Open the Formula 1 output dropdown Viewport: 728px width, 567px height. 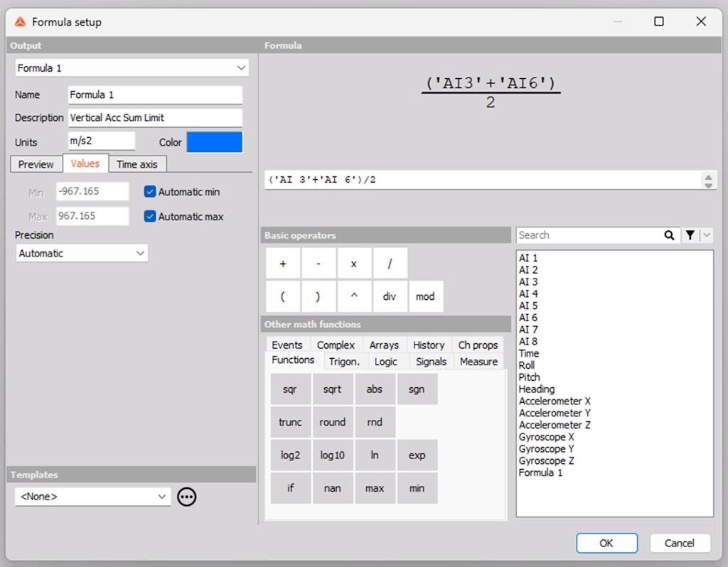[x=132, y=68]
